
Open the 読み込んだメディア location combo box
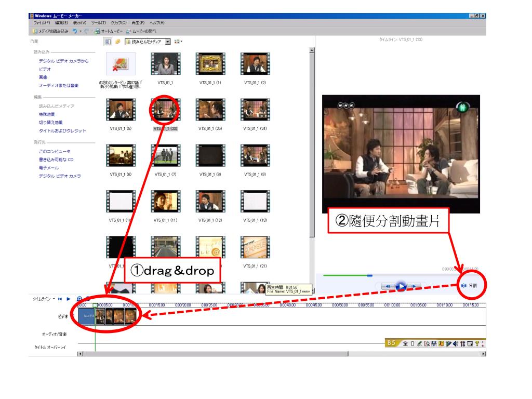click(148, 42)
